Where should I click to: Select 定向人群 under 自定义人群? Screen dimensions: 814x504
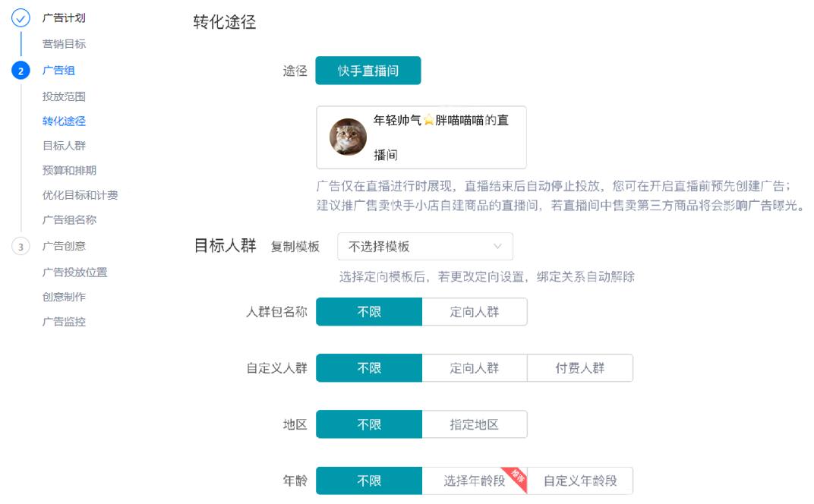point(475,368)
